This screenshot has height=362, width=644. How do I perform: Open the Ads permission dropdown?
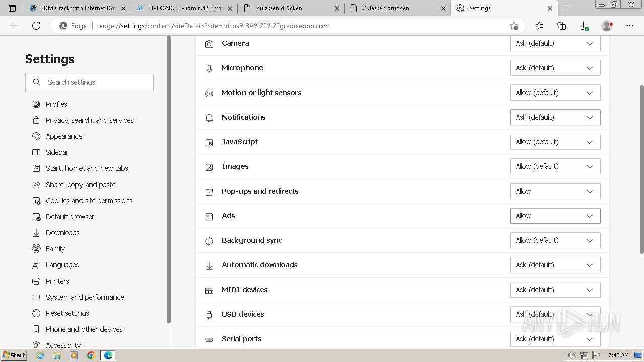pyautogui.click(x=555, y=216)
